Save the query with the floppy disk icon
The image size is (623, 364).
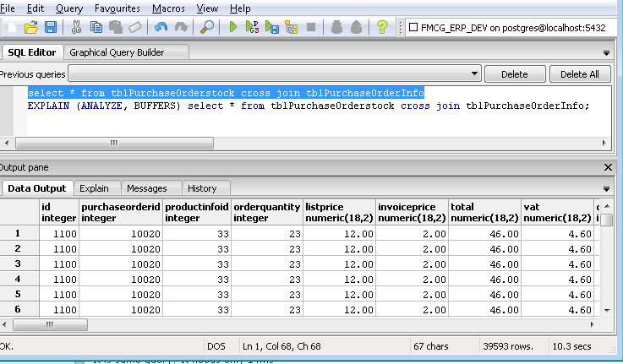(51, 28)
